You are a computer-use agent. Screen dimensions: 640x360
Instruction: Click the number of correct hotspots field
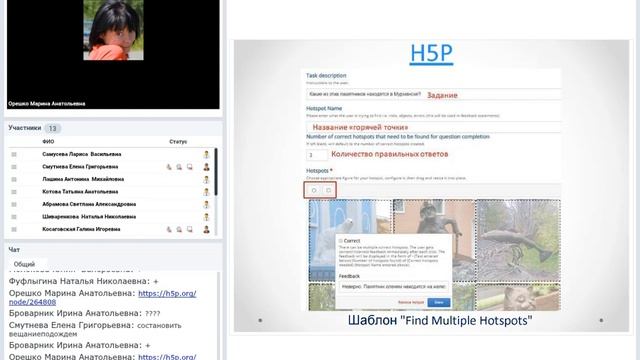point(317,155)
